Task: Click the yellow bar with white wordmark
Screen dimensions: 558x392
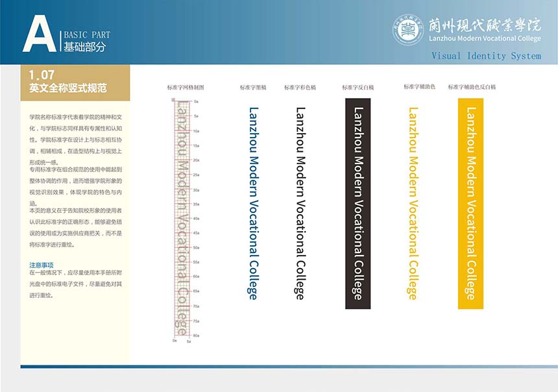Action: 470,203
